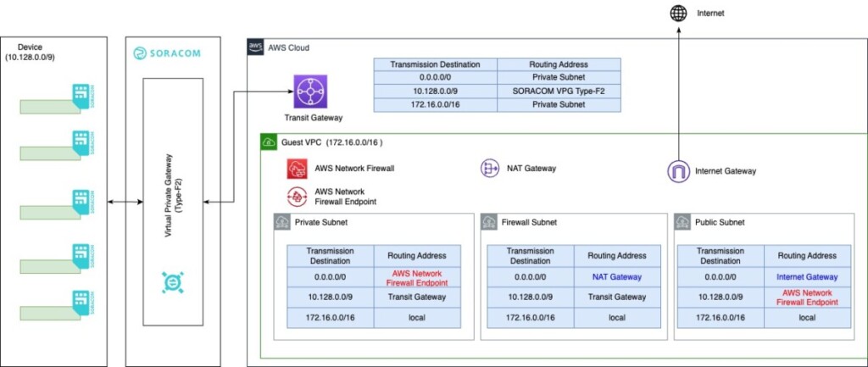Select the green Guest VPC cloud icon

269,142
